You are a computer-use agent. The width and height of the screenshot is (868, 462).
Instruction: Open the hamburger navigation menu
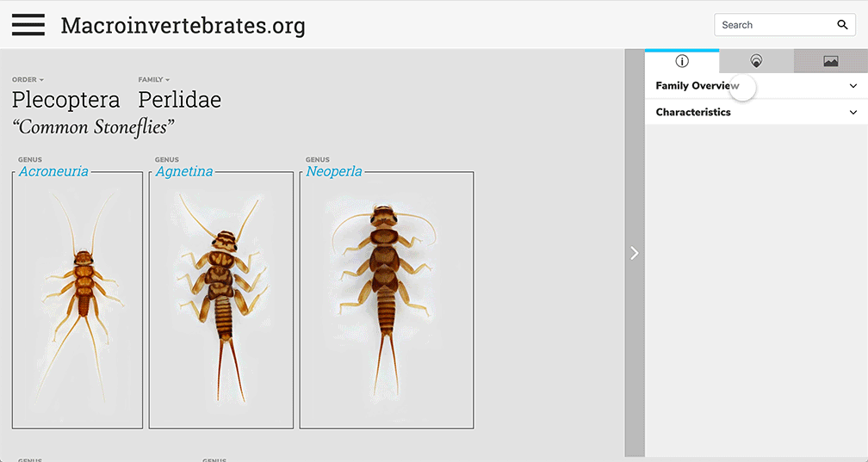tap(28, 24)
